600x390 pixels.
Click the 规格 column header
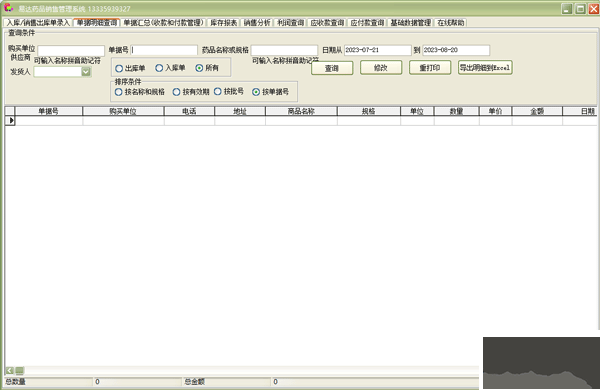[369, 111]
